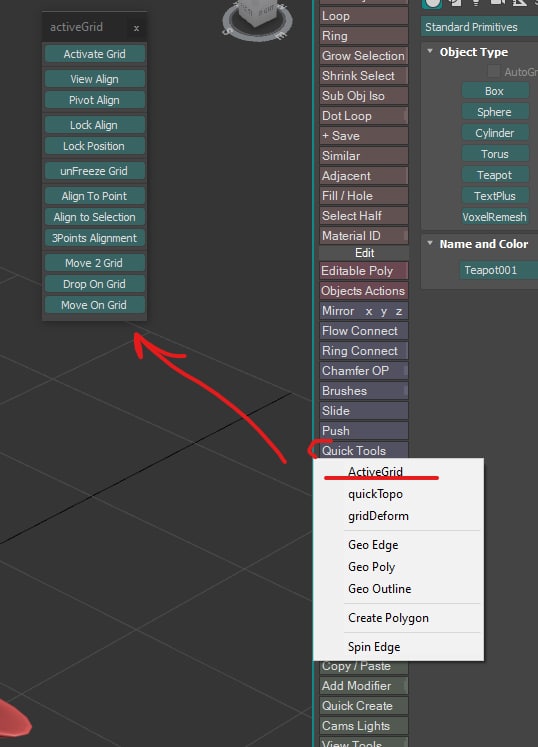Viewport: 538px width, 747px height.
Task: Select the Geo Edge menu entry
Action: tap(398, 545)
